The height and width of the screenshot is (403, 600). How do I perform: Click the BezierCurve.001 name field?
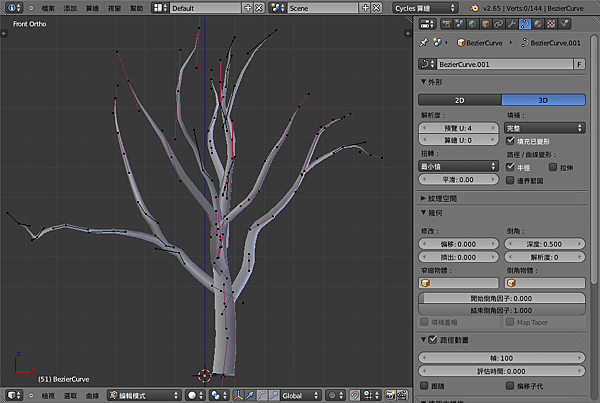500,63
